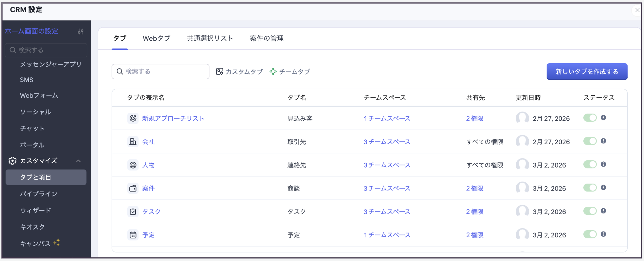Click the wallet icon next to 案件
The width and height of the screenshot is (644, 261).
133,188
